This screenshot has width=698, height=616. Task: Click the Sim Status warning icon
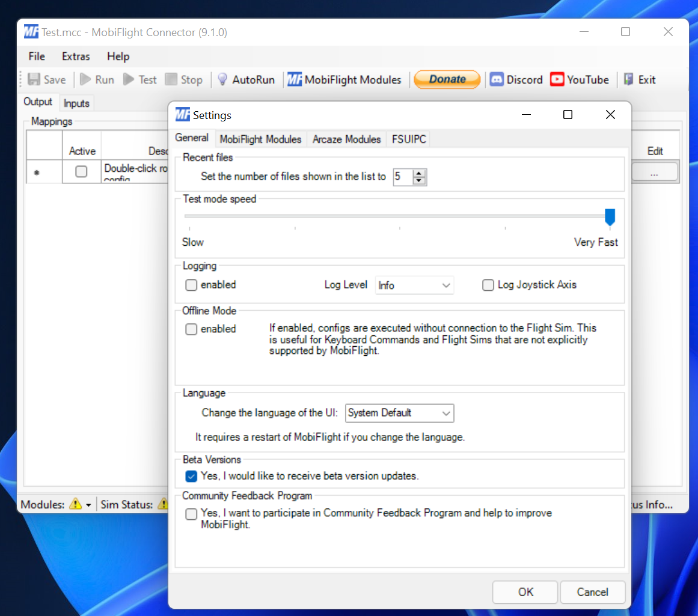click(x=164, y=504)
